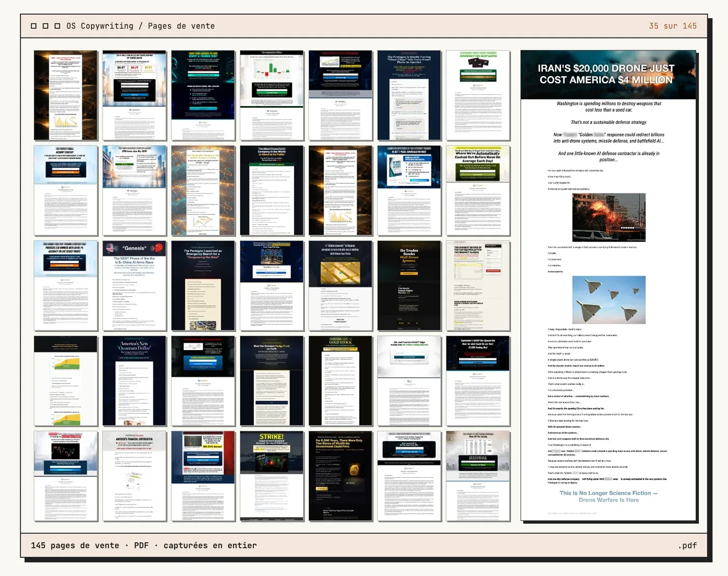
Task: Click "This Is No Longer Science Fiction" heading
Action: (608, 496)
